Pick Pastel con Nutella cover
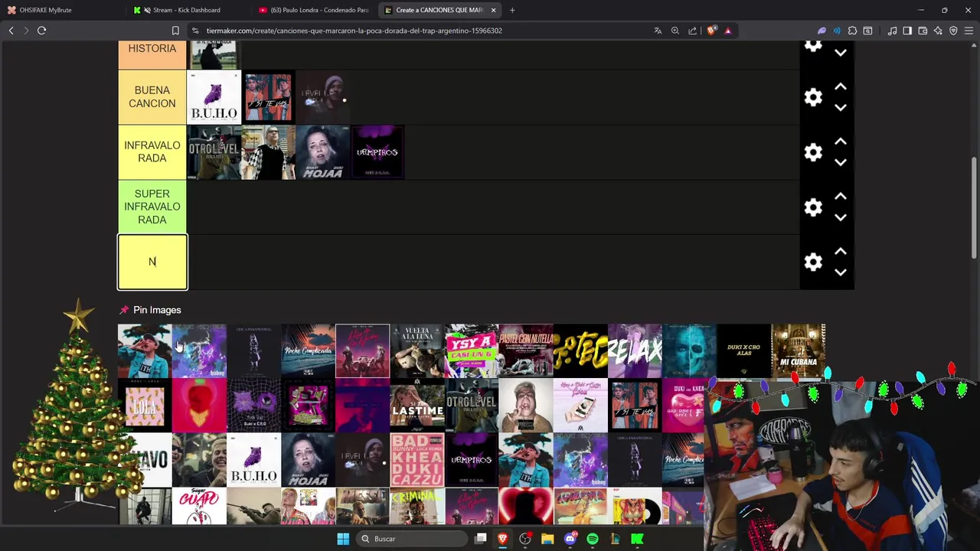 coord(526,351)
